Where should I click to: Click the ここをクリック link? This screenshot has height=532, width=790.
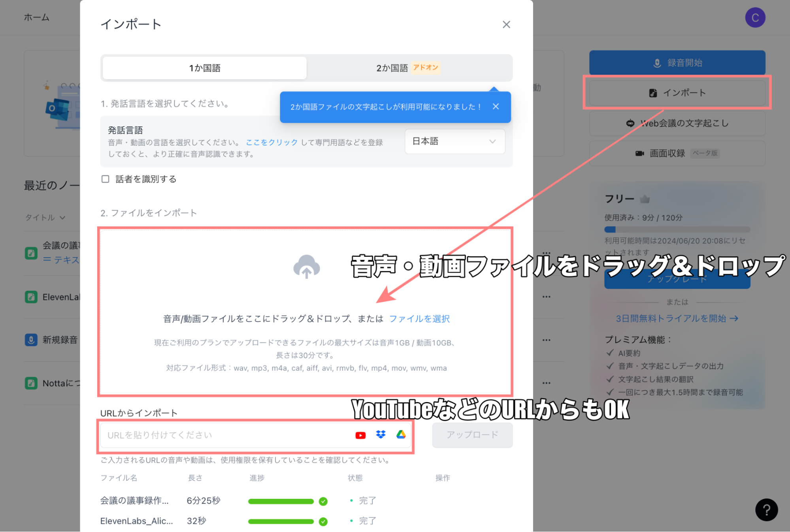click(272, 143)
